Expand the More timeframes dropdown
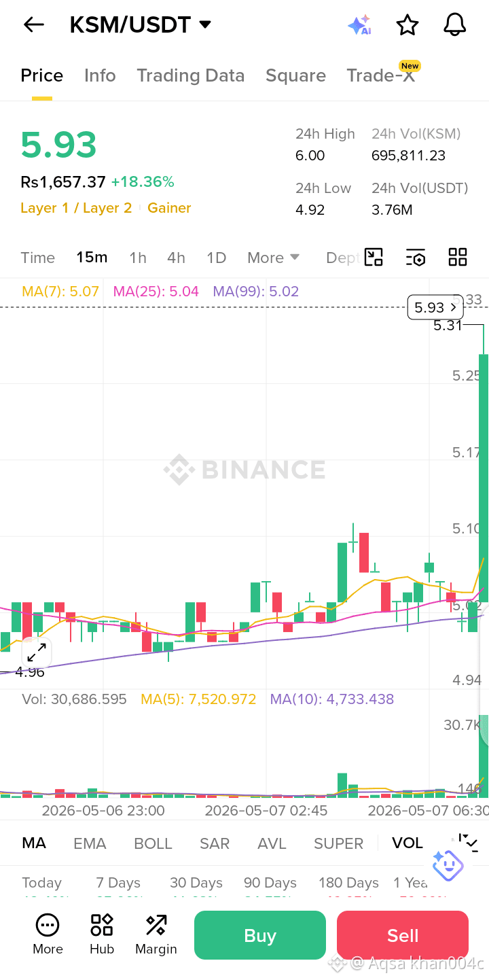 tap(274, 258)
